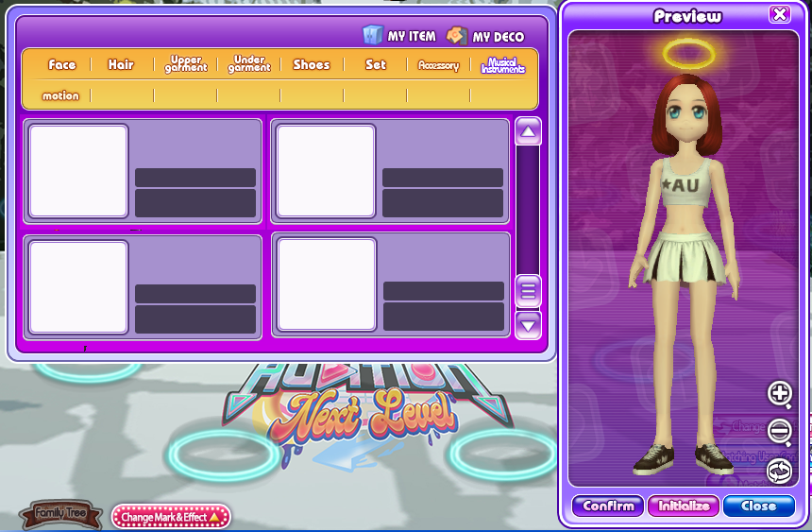Select the Under garment tab

[248, 64]
